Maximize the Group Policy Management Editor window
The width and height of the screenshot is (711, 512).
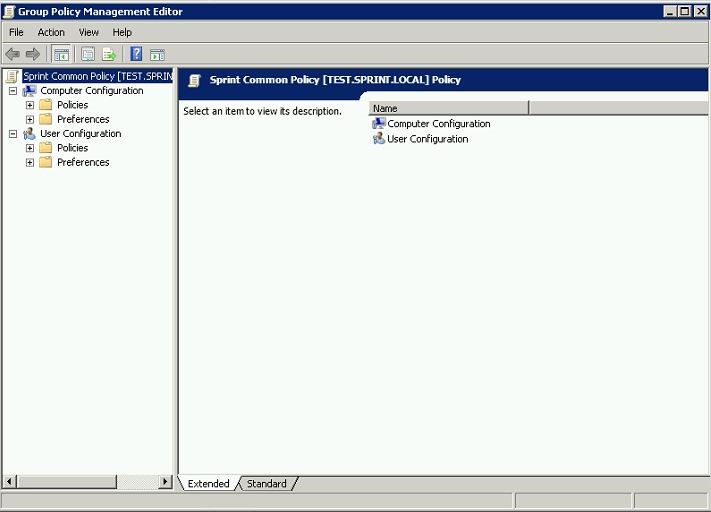point(685,11)
